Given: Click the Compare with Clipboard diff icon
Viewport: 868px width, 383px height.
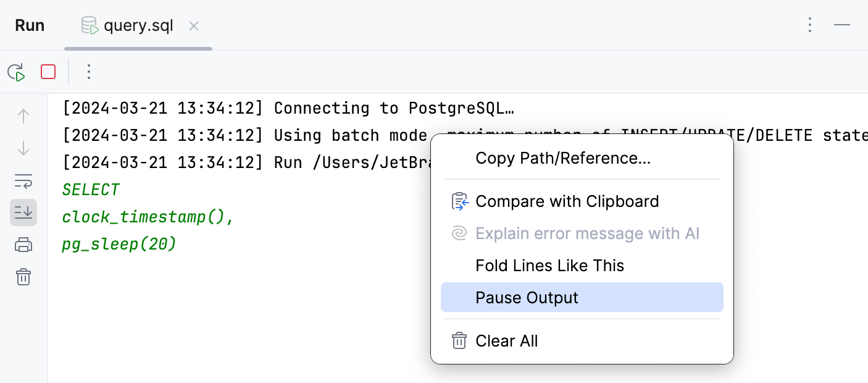Looking at the screenshot, I should [x=459, y=201].
